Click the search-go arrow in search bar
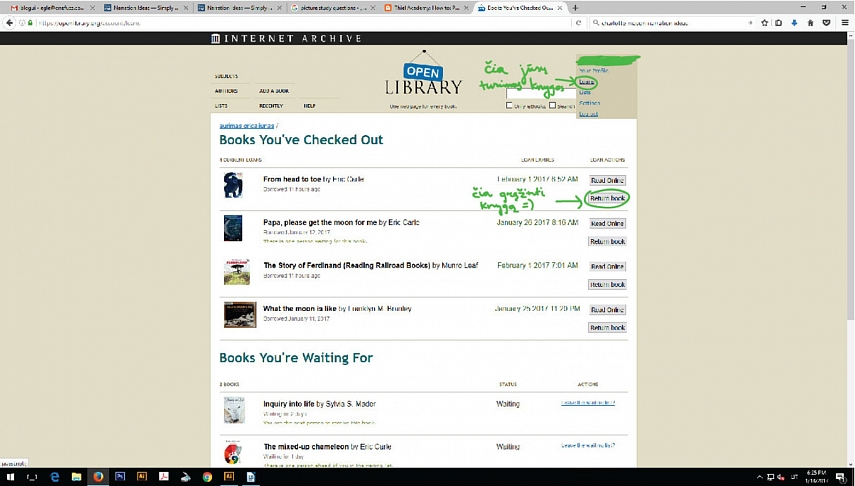 tap(750, 23)
